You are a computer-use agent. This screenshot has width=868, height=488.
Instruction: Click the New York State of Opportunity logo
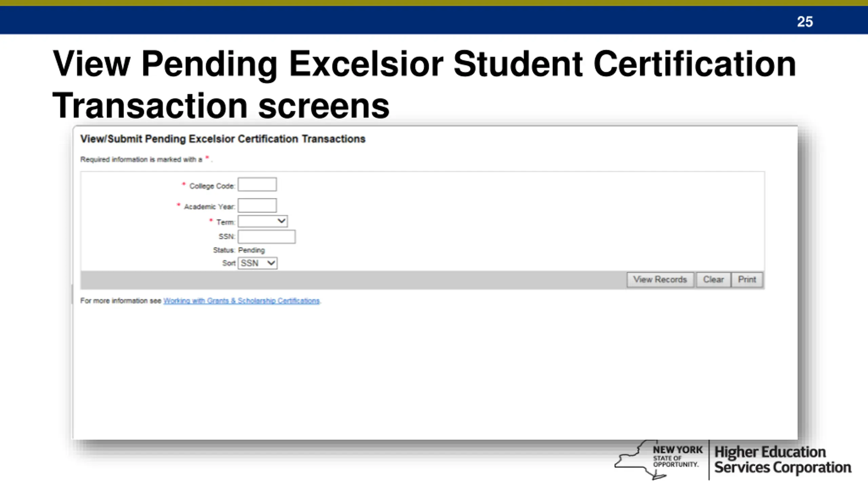(x=658, y=460)
